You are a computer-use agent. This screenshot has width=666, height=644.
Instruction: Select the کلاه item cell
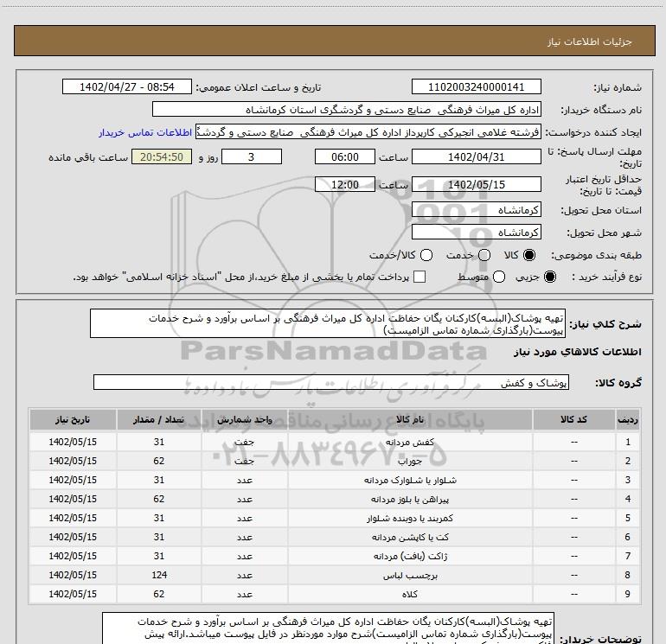click(410, 595)
